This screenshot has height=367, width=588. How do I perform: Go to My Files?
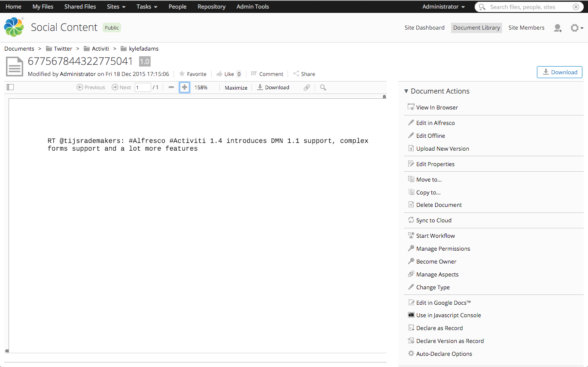click(x=43, y=6)
